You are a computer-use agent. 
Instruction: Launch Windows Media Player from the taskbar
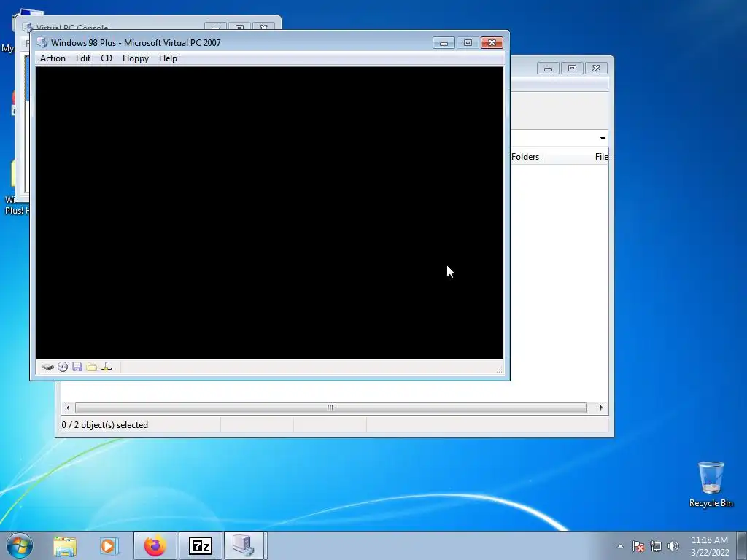tap(109, 545)
